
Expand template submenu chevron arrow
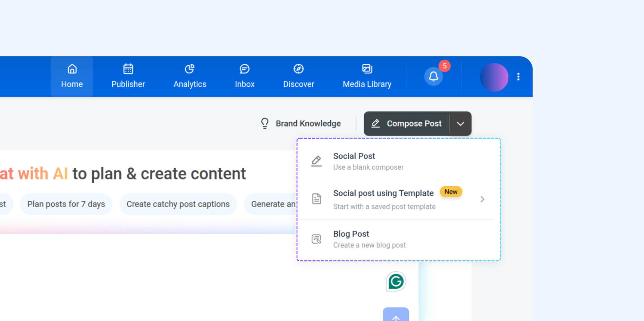click(482, 199)
